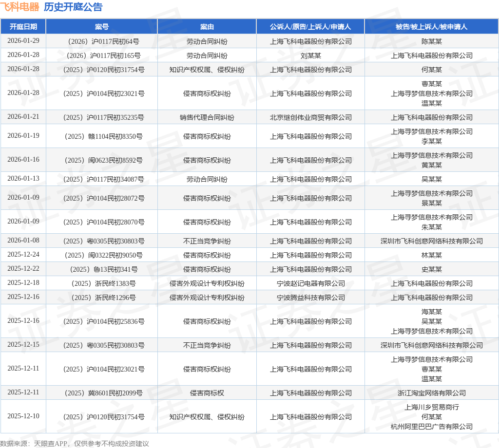Viewport: 499px width, 448px height.
Task: Click defendant 海某某
Action: tap(432, 312)
